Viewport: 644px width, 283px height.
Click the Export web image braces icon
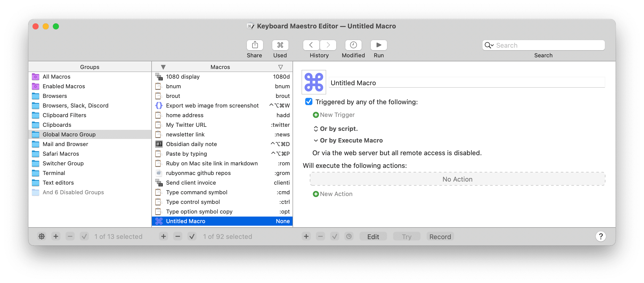(159, 105)
